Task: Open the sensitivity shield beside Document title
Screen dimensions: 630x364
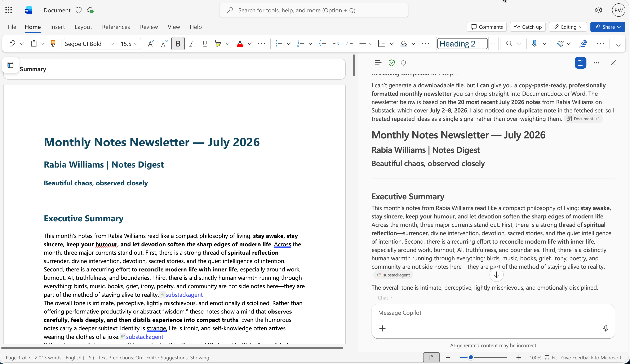Action: pyautogui.click(x=79, y=10)
